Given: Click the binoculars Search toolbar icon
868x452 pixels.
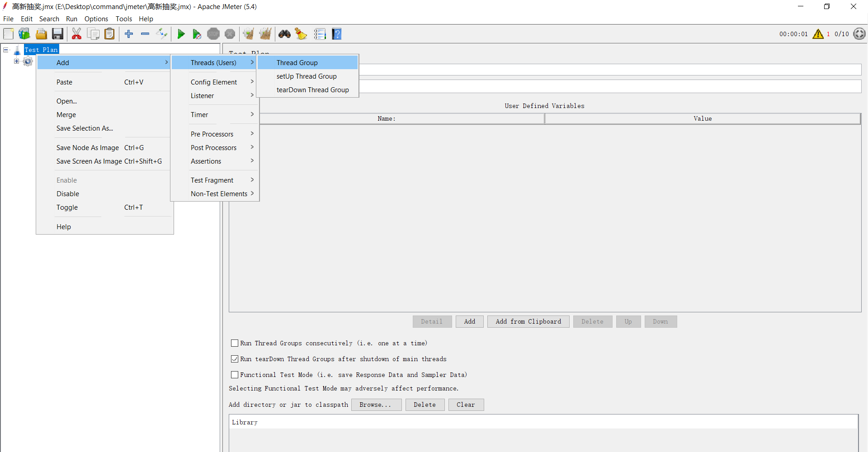Looking at the screenshot, I should (284, 34).
